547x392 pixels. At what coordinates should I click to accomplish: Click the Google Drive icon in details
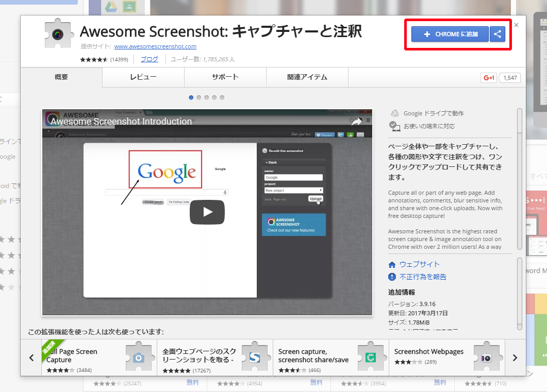pos(394,113)
